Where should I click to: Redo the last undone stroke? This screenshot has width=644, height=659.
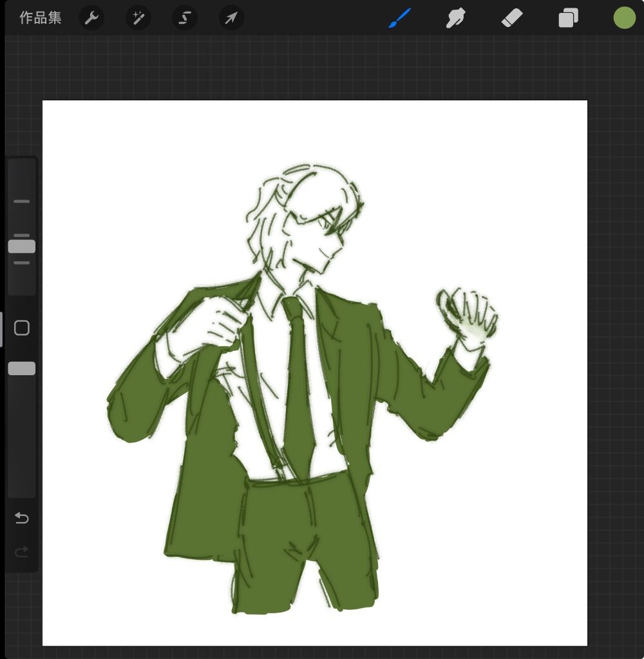pyautogui.click(x=22, y=552)
